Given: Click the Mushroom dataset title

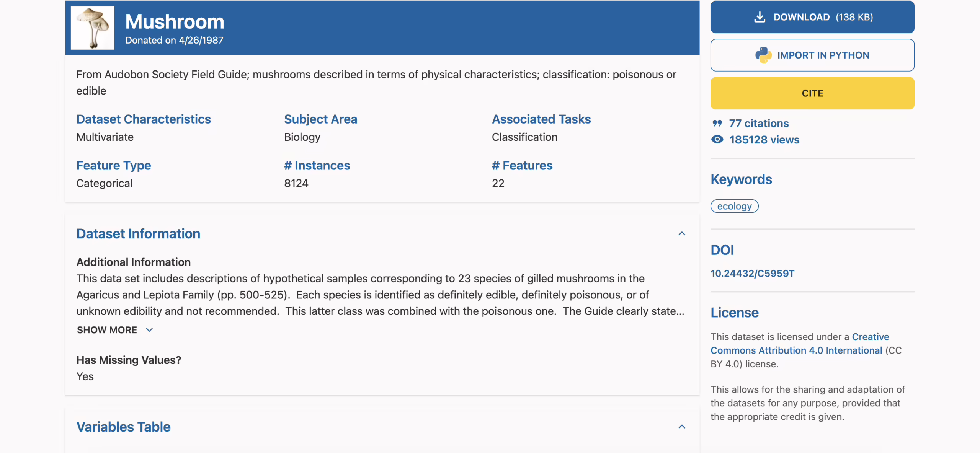Looking at the screenshot, I should [174, 21].
